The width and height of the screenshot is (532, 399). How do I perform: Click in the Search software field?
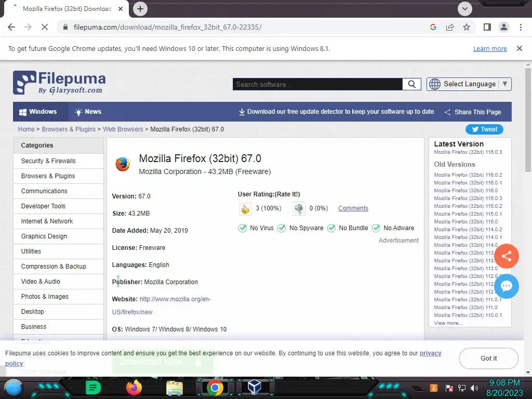[317, 84]
